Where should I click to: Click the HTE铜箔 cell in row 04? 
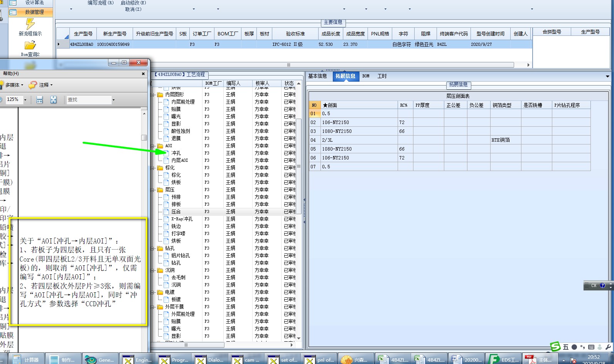(x=506, y=140)
